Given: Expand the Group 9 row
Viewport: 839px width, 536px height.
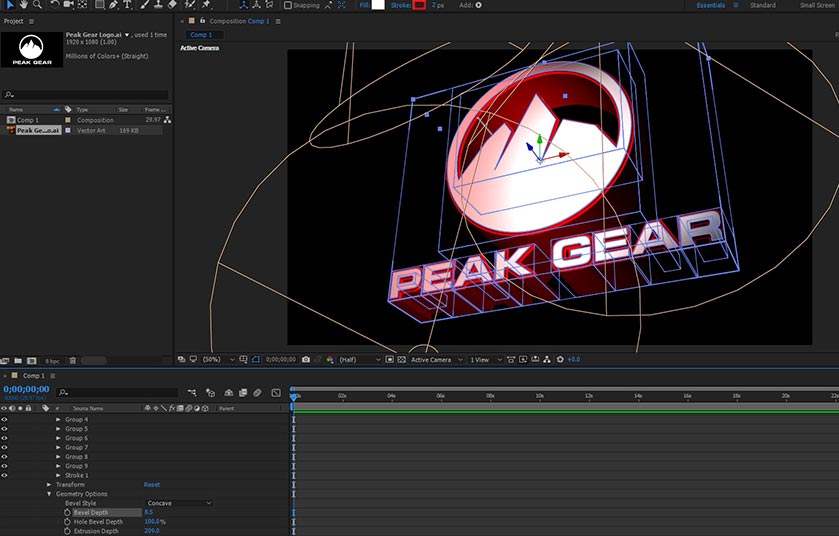Looking at the screenshot, I should [58, 466].
